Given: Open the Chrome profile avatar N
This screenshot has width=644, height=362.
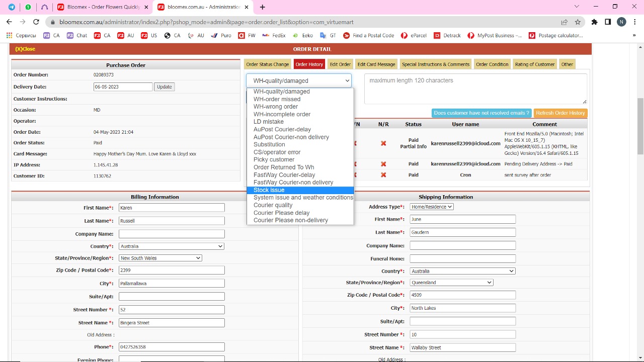Looking at the screenshot, I should (x=621, y=22).
